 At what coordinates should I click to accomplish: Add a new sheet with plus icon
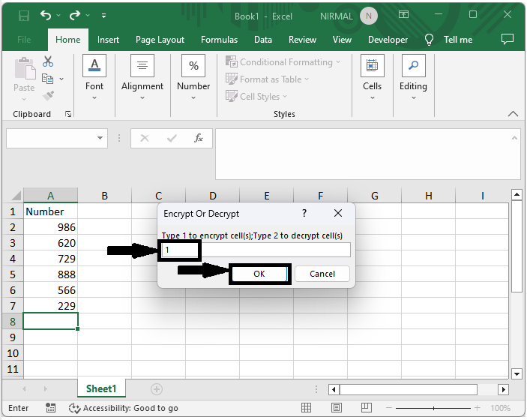pos(157,388)
